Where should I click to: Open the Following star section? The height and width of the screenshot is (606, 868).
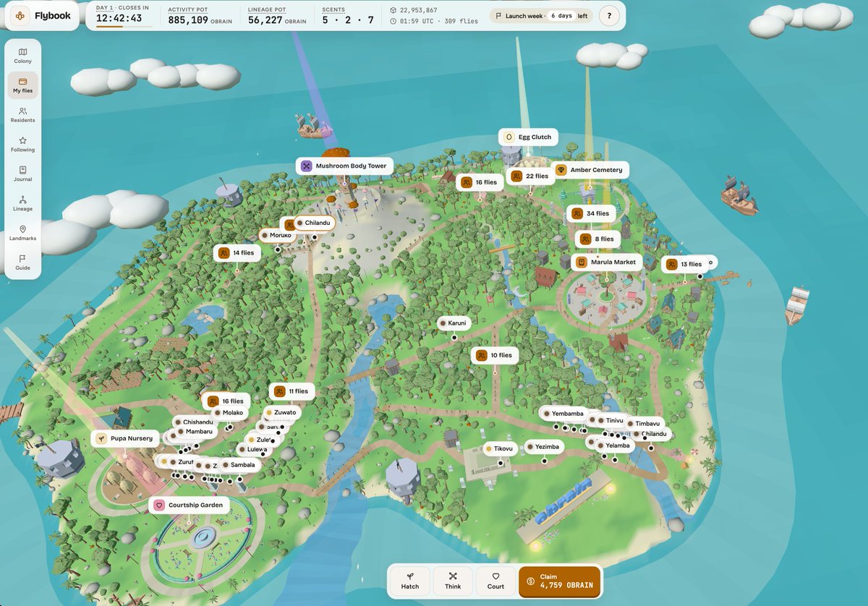click(22, 145)
